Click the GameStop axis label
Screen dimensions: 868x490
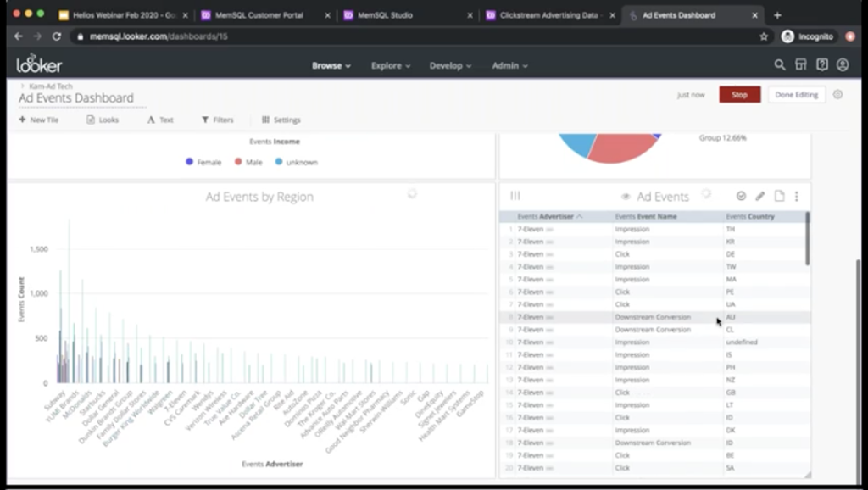coord(470,403)
